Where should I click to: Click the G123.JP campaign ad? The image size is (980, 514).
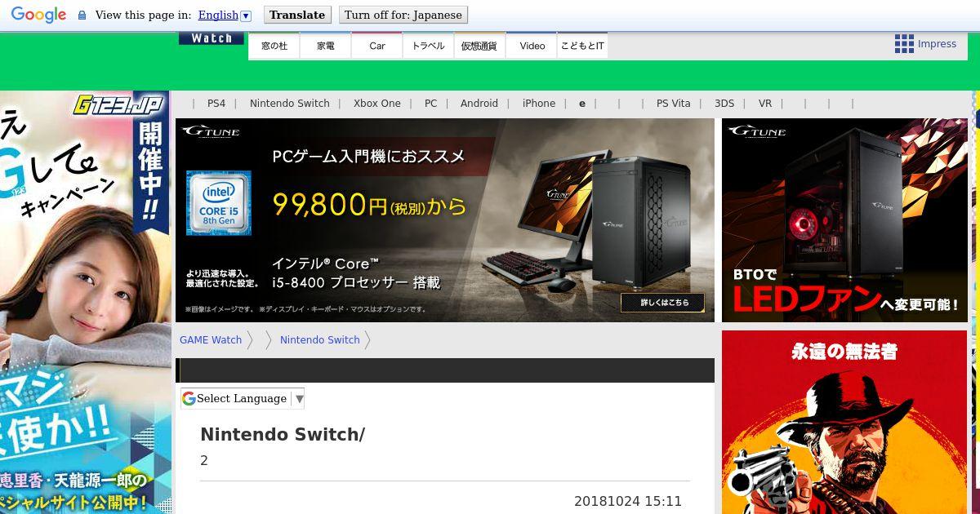pos(85,302)
